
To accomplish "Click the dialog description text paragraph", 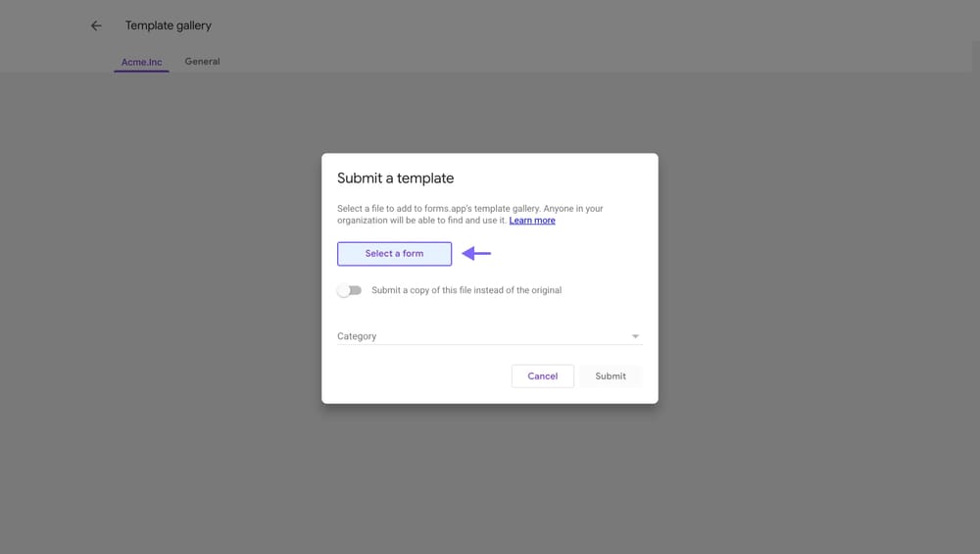I will coord(470,209).
